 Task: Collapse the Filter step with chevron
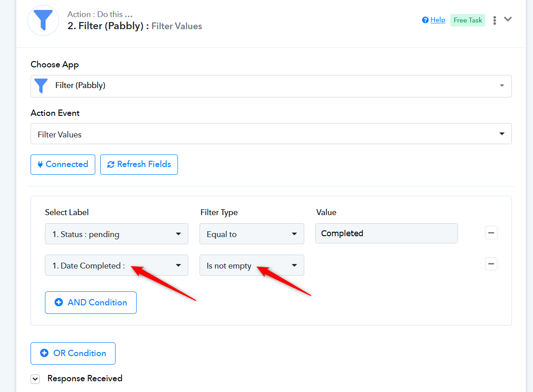pos(508,19)
